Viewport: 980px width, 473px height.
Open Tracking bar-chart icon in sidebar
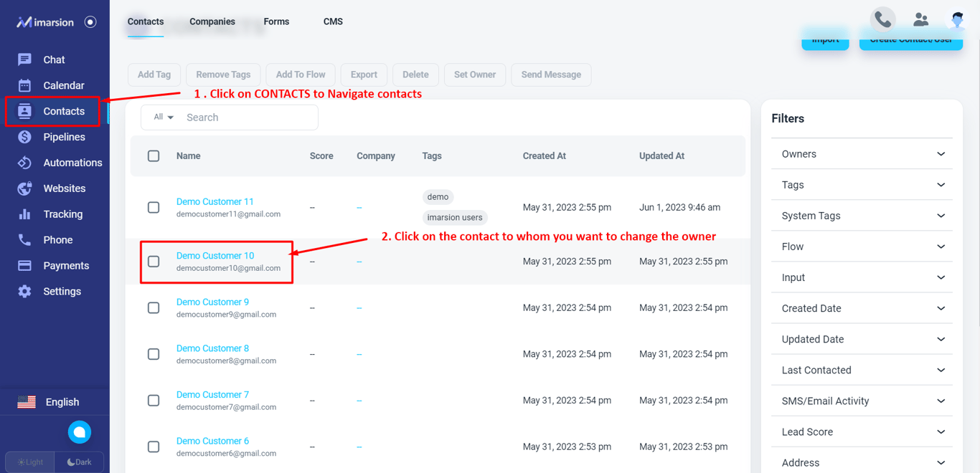coord(24,214)
